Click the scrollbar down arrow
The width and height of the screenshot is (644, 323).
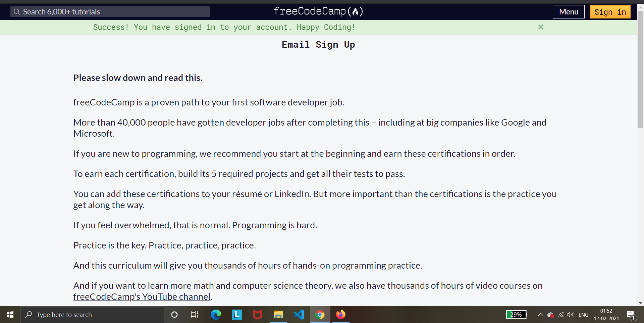tap(640, 303)
